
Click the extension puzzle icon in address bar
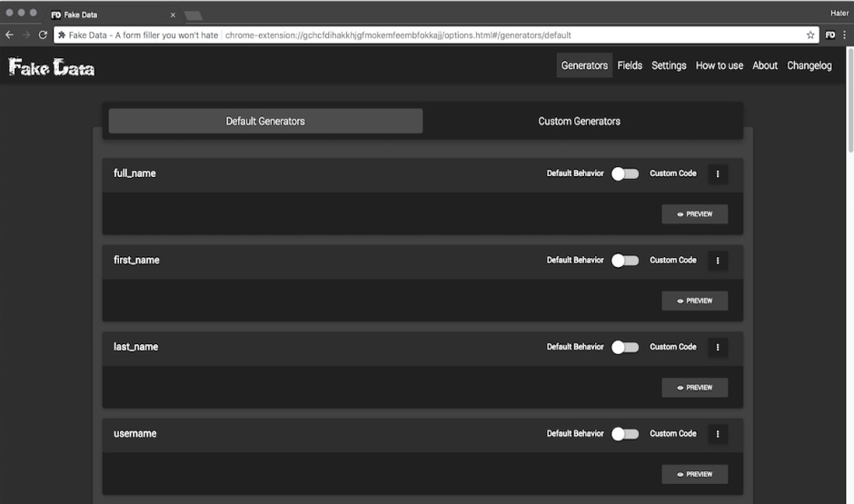(x=62, y=35)
